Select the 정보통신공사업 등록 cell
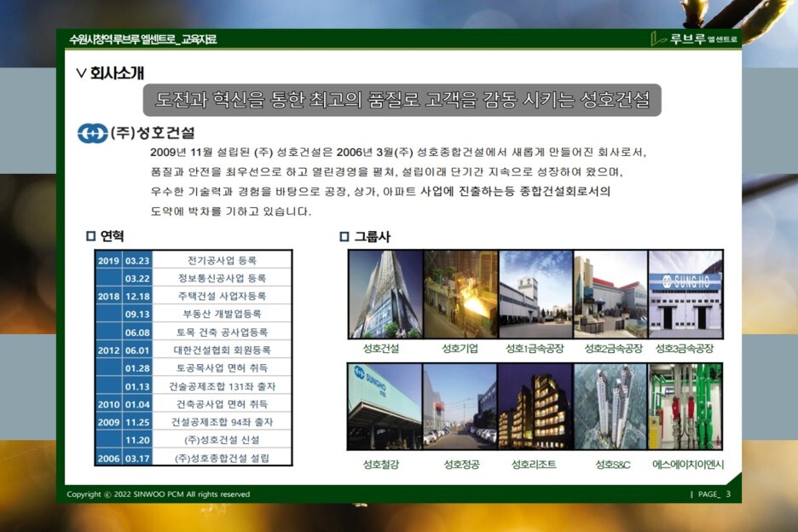 pos(222,278)
